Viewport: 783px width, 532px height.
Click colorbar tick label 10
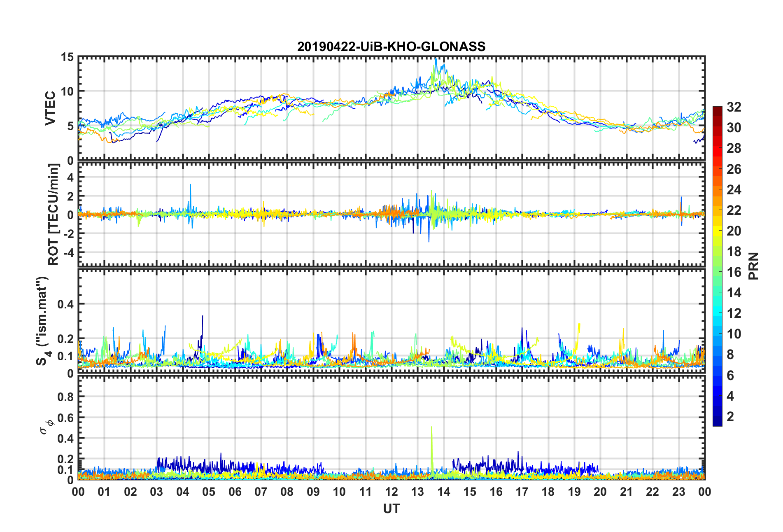(734, 334)
